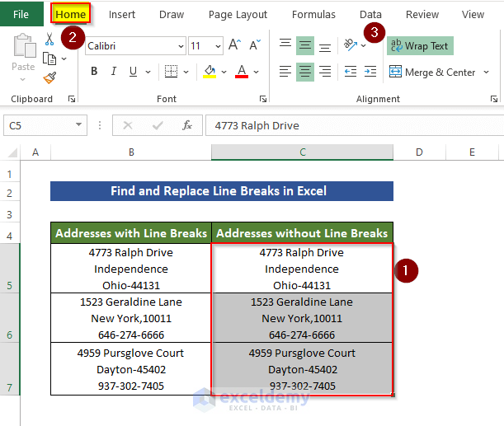Expand the Borders options arrow
The height and width of the screenshot is (426, 504).
(186, 72)
